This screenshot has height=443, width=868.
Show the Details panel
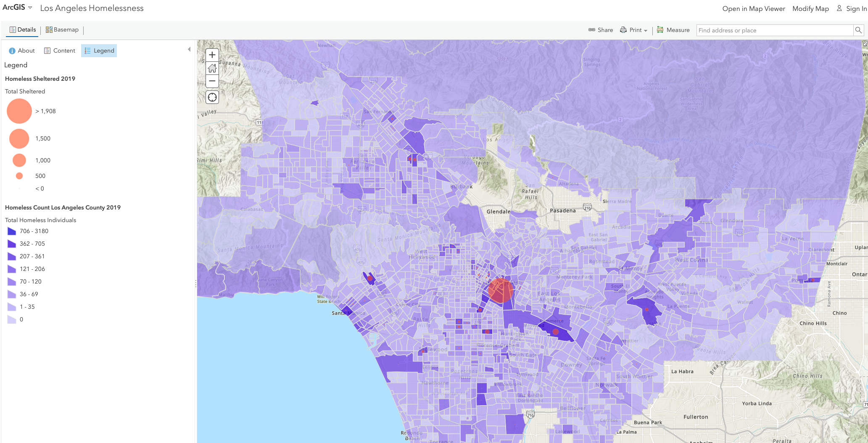(x=23, y=30)
